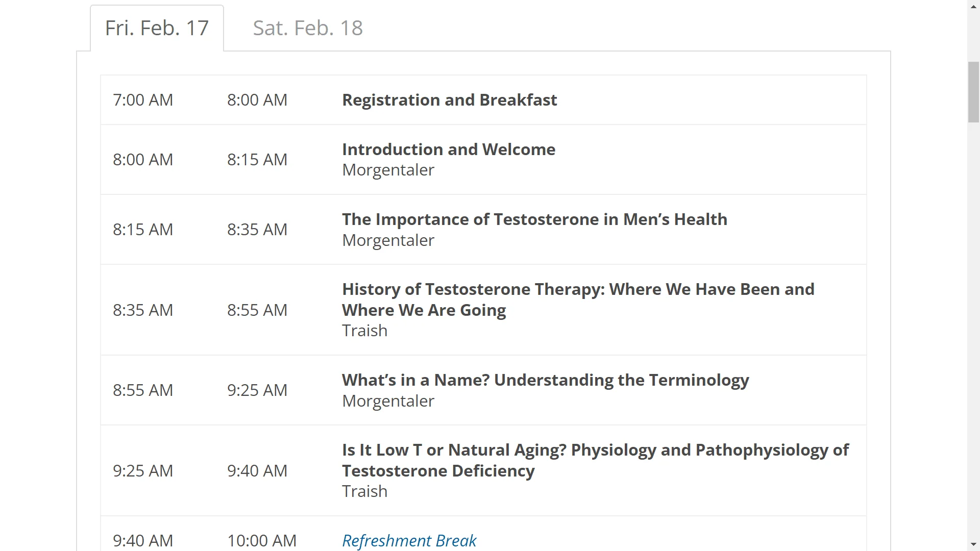Screen dimensions: 980x551
Task: Switch to the Sat. Feb. 18 tab
Action: tap(308, 28)
